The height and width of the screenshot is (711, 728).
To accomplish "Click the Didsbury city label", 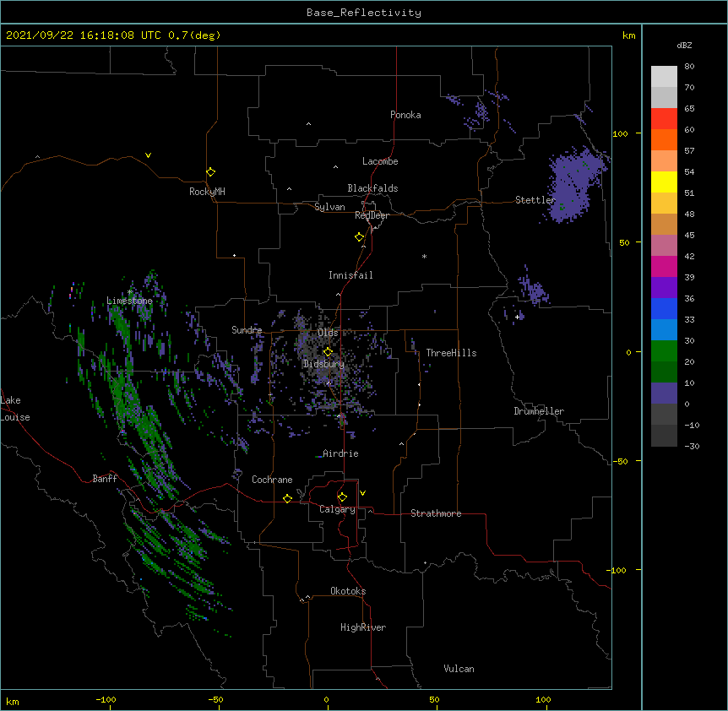I will pos(323,364).
